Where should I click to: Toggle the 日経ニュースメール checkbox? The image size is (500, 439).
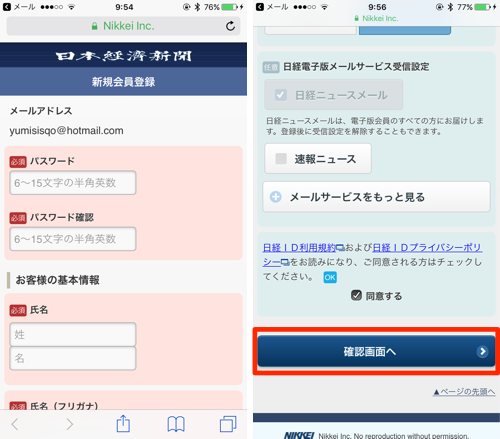(280, 95)
